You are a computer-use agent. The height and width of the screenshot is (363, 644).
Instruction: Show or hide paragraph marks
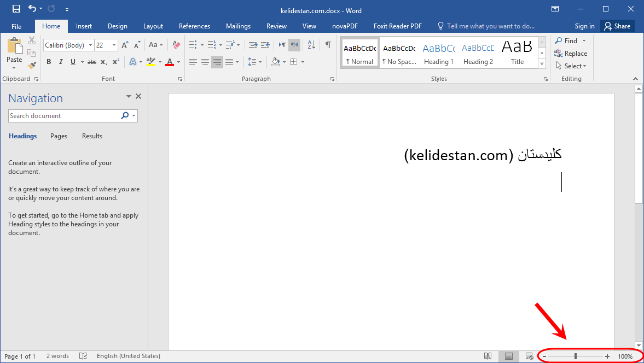(x=328, y=45)
